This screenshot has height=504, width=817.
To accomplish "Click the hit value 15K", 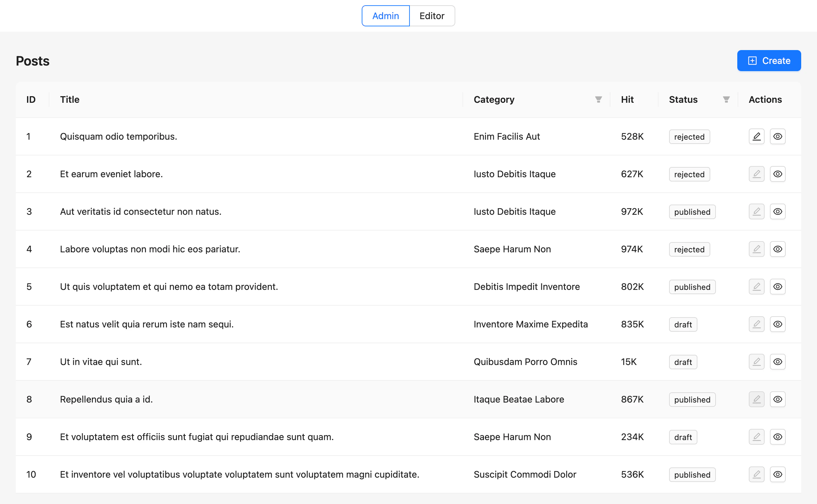I will click(x=629, y=362).
